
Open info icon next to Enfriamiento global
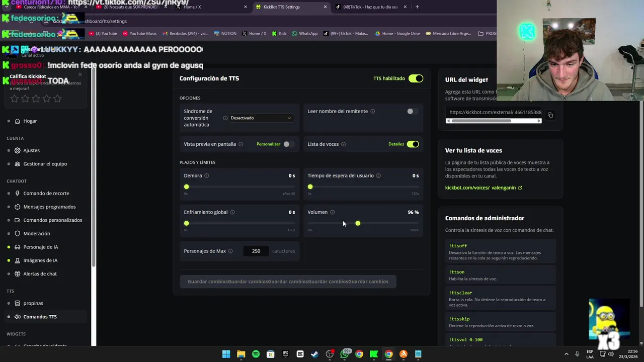[232, 212]
